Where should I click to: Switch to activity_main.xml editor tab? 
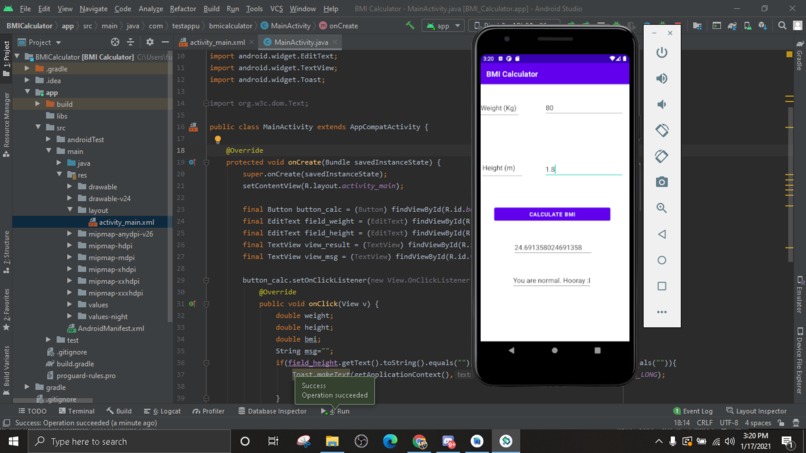[217, 42]
